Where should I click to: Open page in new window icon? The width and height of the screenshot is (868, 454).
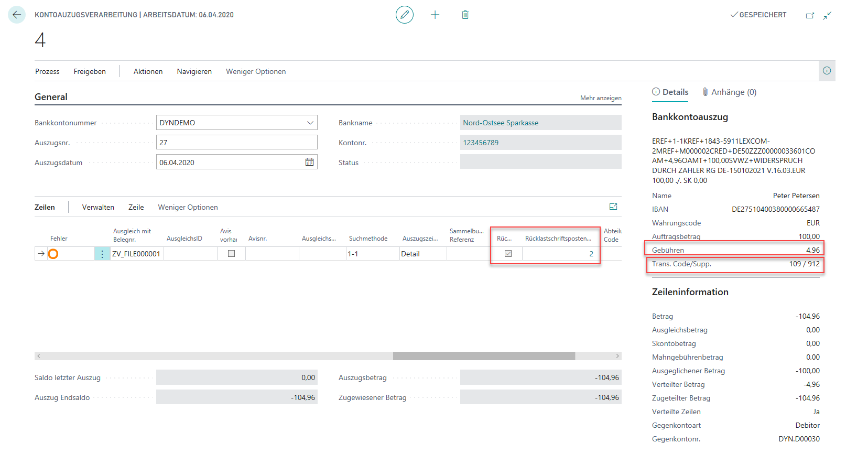[810, 15]
